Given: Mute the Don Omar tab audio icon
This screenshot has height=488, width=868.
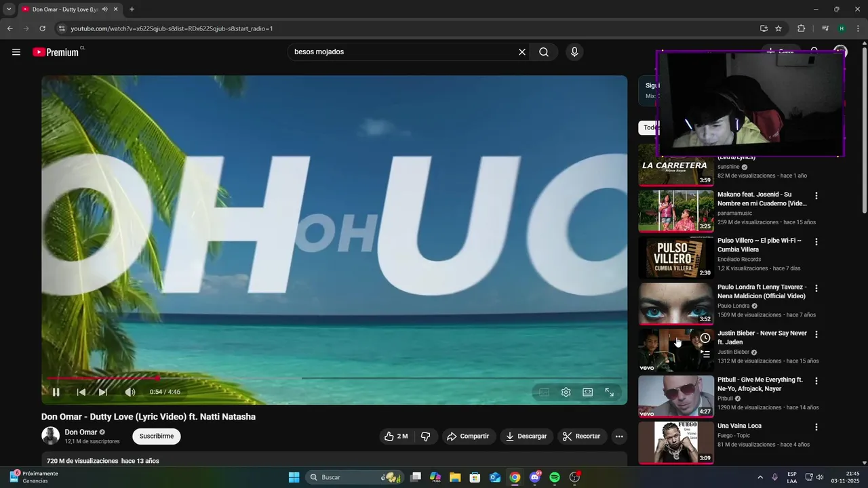Looking at the screenshot, I should 104,9.
